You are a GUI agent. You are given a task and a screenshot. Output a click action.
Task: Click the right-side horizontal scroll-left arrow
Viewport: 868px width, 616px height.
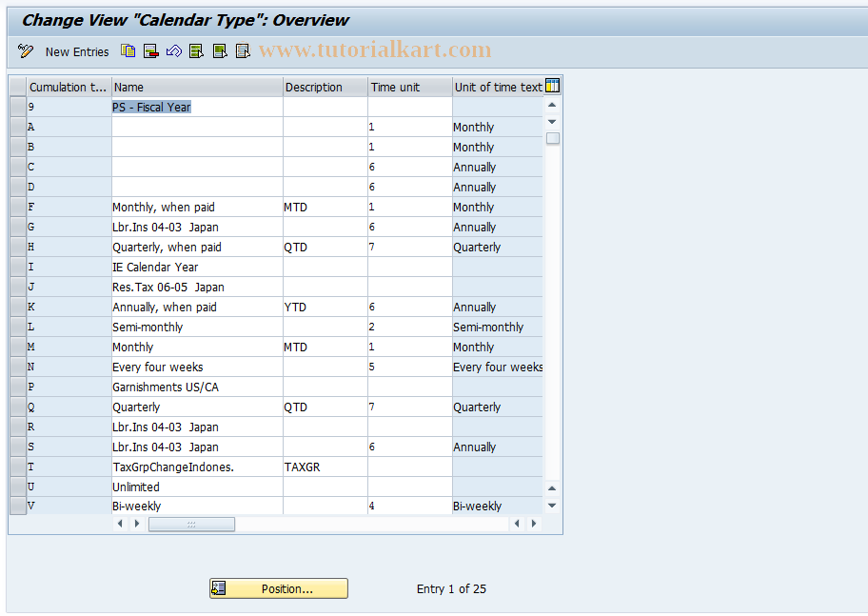click(517, 524)
